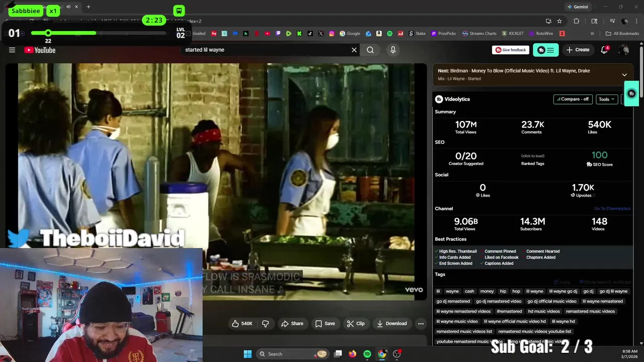This screenshot has height=362, width=644.
Task: Dislike the video with thumbs down
Action: 265,324
